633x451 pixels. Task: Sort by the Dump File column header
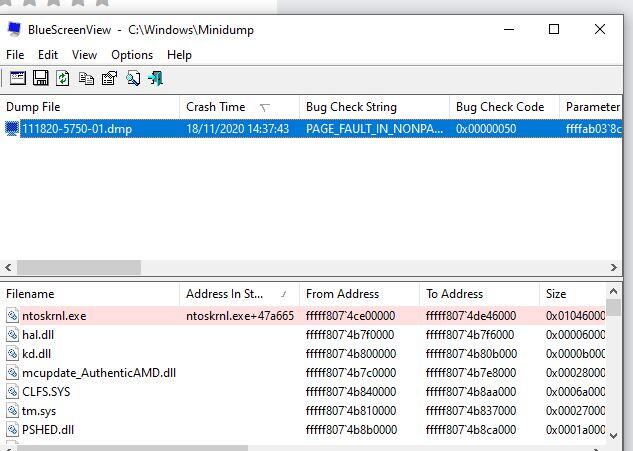point(90,107)
